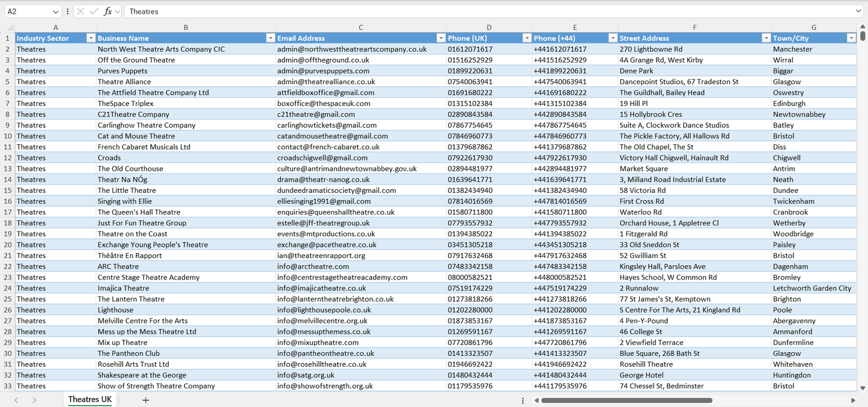Select column B header
Viewport: 868px width, 407px height.
point(186,27)
